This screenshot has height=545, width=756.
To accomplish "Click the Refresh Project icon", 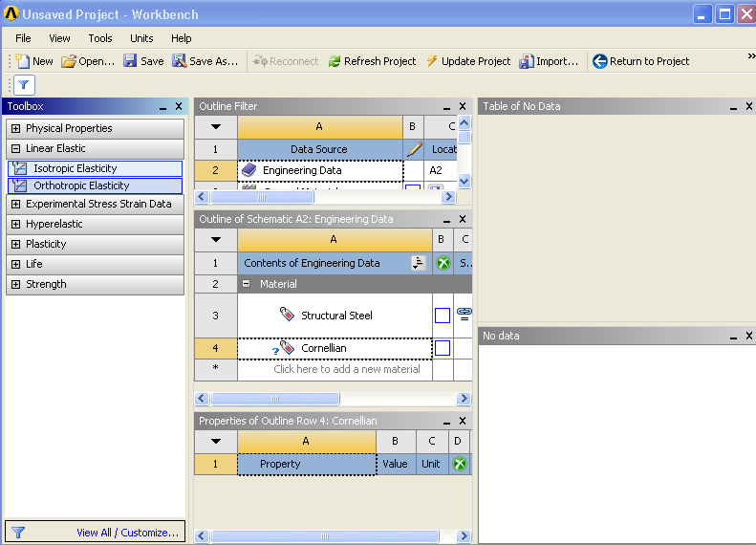I will [x=335, y=61].
